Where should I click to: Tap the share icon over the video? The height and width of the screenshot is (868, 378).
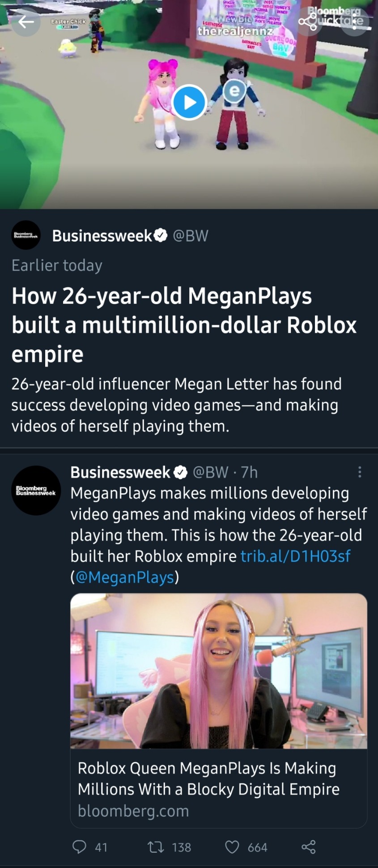(x=308, y=21)
